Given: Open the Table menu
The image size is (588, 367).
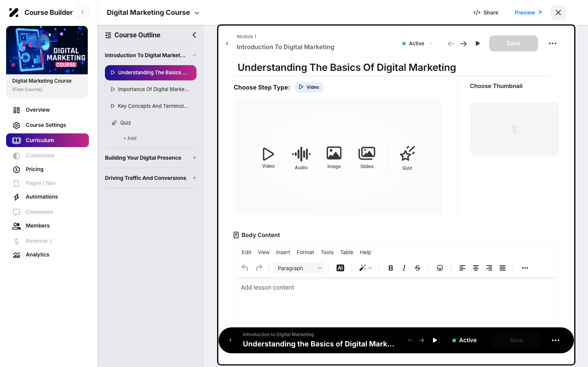Looking at the screenshot, I should click(347, 252).
